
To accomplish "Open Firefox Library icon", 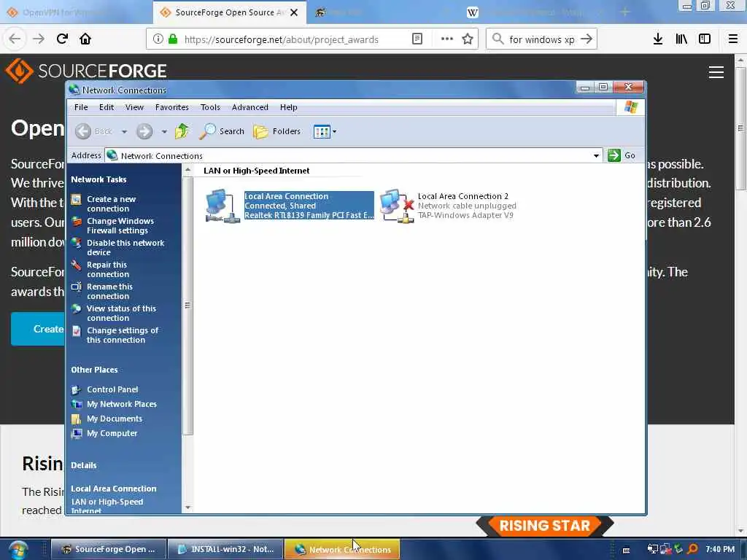I will (682, 39).
